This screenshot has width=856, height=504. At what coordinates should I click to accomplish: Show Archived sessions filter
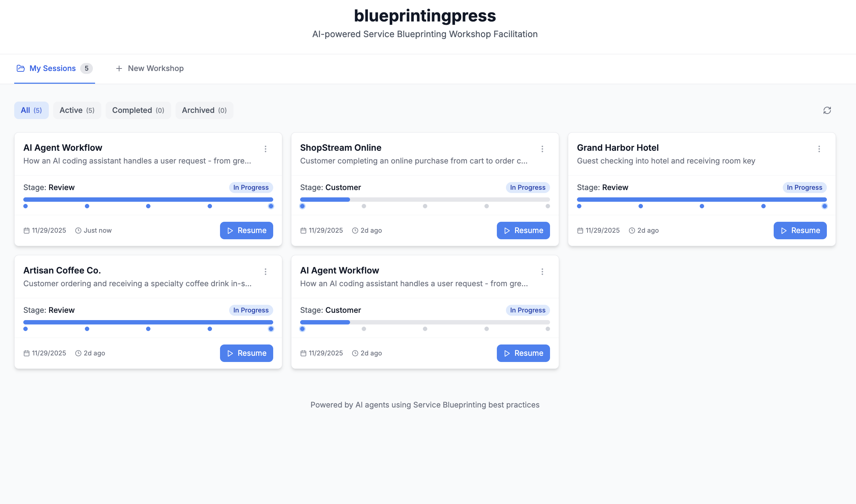click(204, 110)
